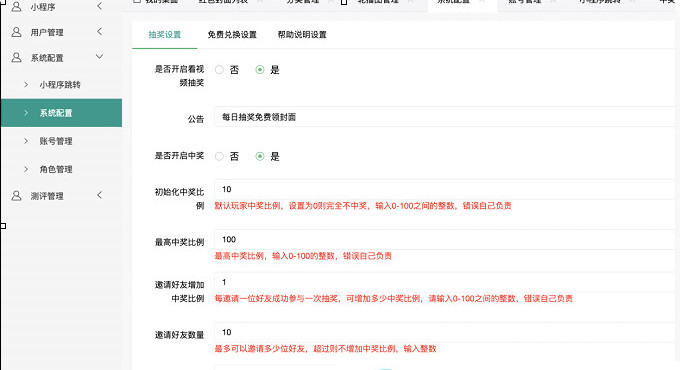The height and width of the screenshot is (370, 680).
Task: Switch to the 免费兑换设置 tab
Action: (232, 35)
